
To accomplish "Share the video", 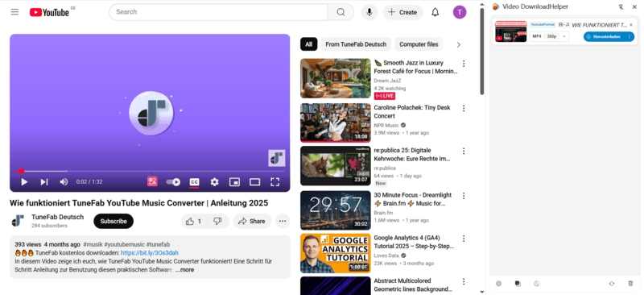I will 252,222.
